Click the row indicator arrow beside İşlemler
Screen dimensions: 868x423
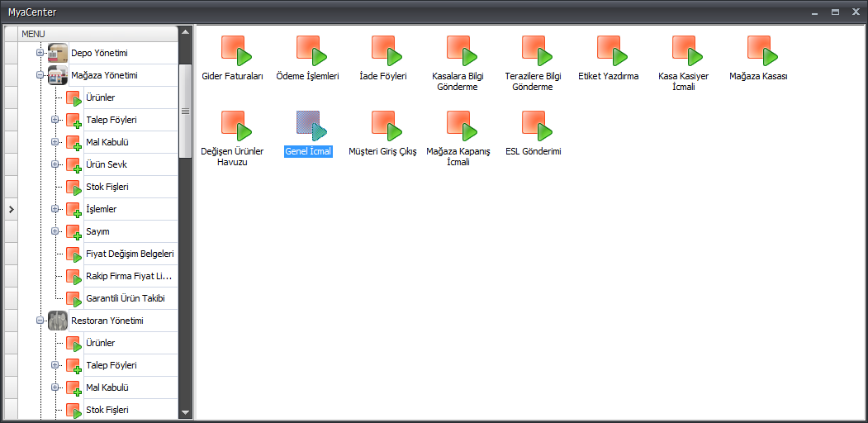pos(11,209)
